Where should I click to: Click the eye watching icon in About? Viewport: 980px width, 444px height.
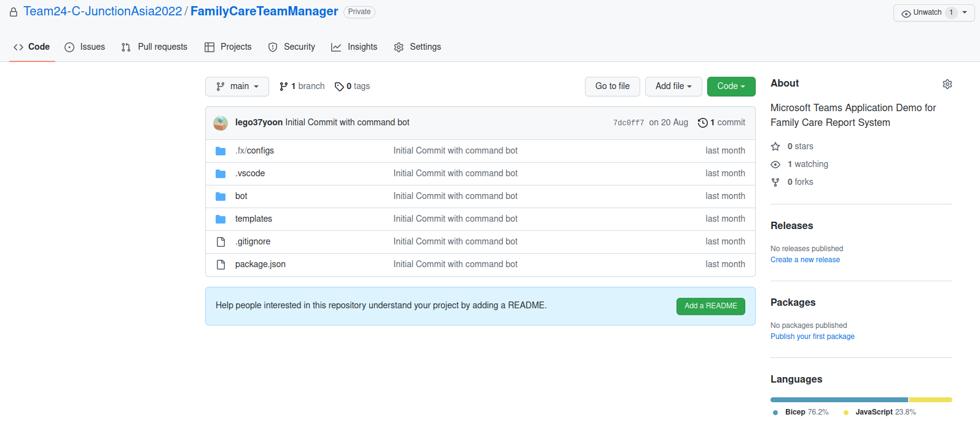coord(775,165)
